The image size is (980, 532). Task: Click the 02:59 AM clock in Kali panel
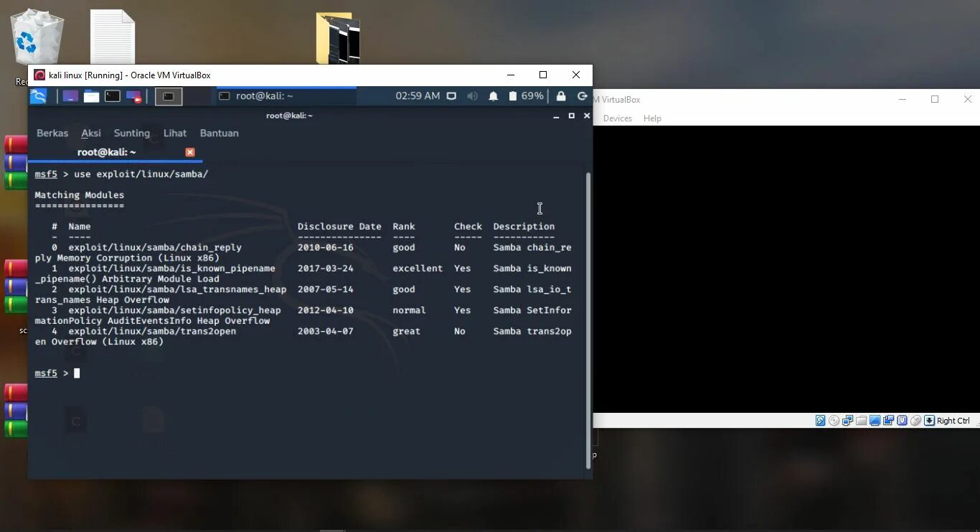click(x=418, y=96)
